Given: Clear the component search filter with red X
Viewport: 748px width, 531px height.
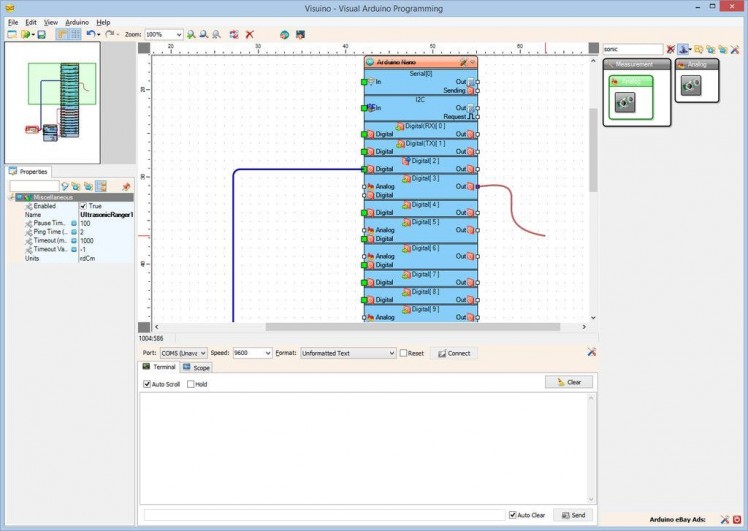Looking at the screenshot, I should (x=671, y=49).
